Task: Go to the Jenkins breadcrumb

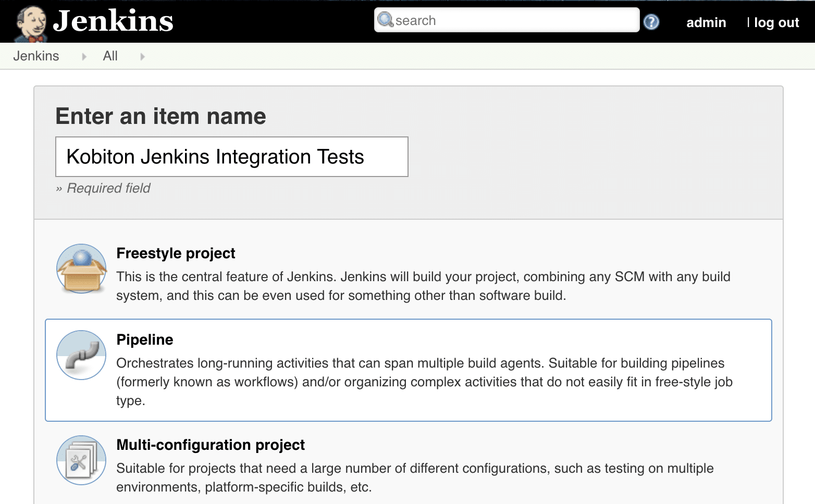Action: (x=36, y=56)
